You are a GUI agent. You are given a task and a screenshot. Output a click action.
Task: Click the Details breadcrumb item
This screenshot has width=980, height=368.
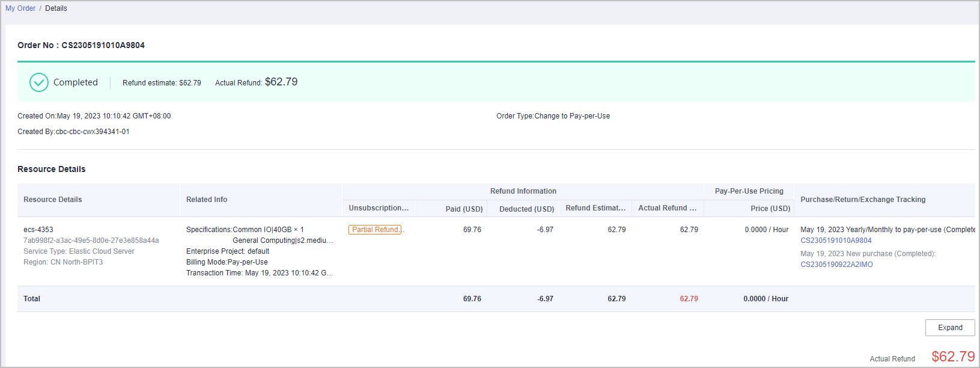coord(56,8)
